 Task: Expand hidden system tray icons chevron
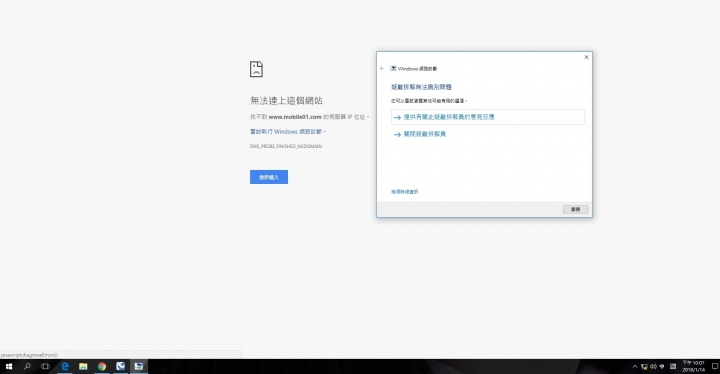pyautogui.click(x=635, y=367)
